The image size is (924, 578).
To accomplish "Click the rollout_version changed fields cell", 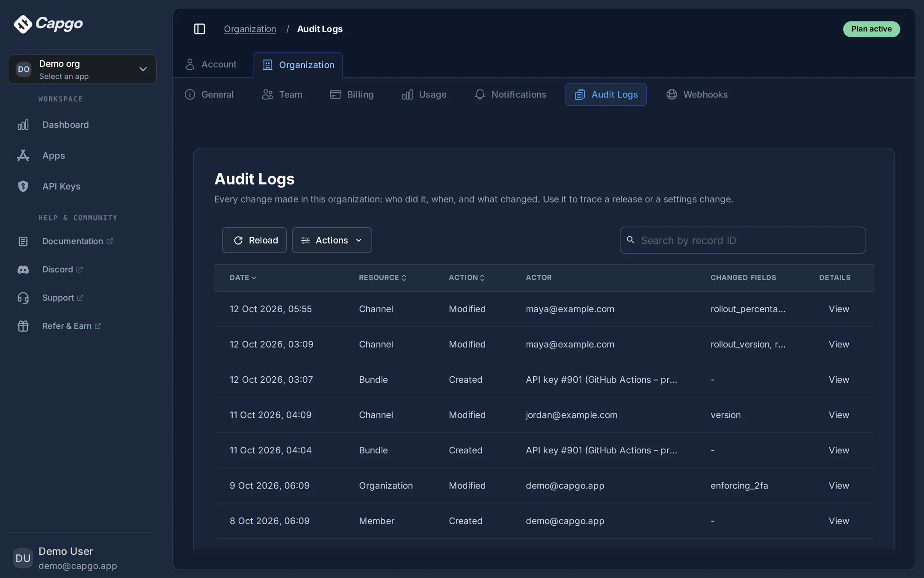I will pyautogui.click(x=748, y=344).
